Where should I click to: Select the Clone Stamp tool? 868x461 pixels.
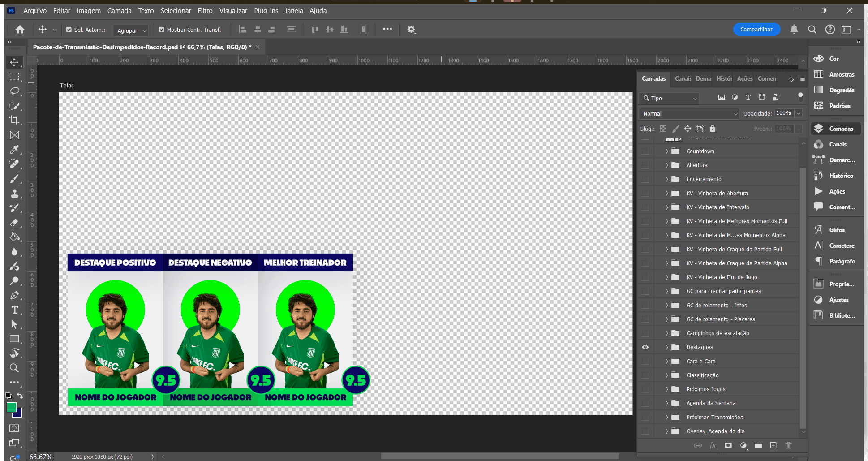[x=14, y=193]
